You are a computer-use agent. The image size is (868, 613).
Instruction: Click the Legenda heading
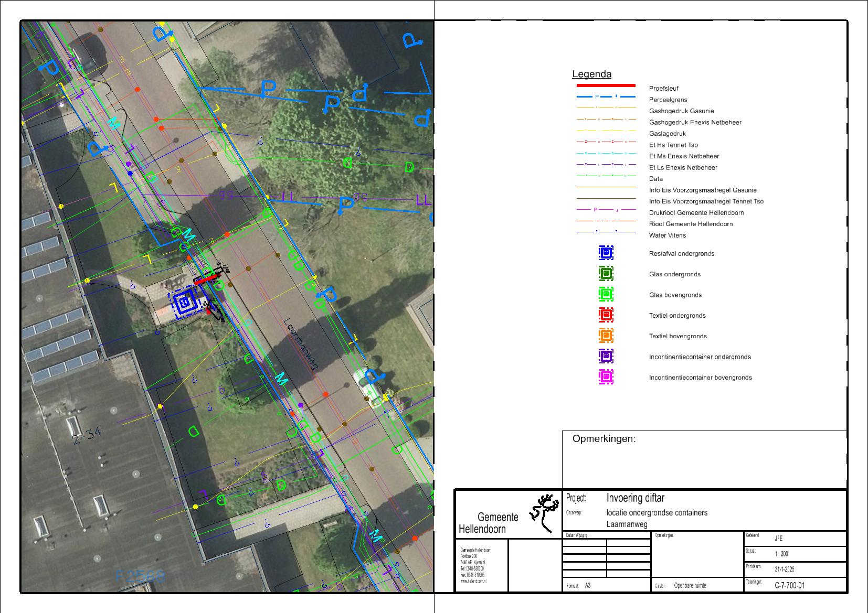[x=591, y=74]
